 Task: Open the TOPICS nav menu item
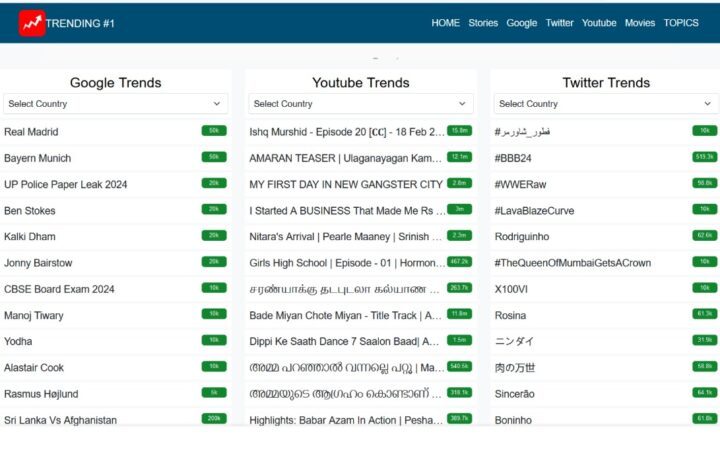click(x=681, y=23)
